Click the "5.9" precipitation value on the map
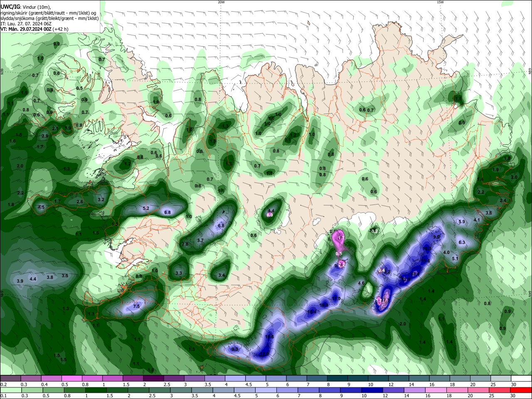Screen dimensions: 532x399 [462, 222]
